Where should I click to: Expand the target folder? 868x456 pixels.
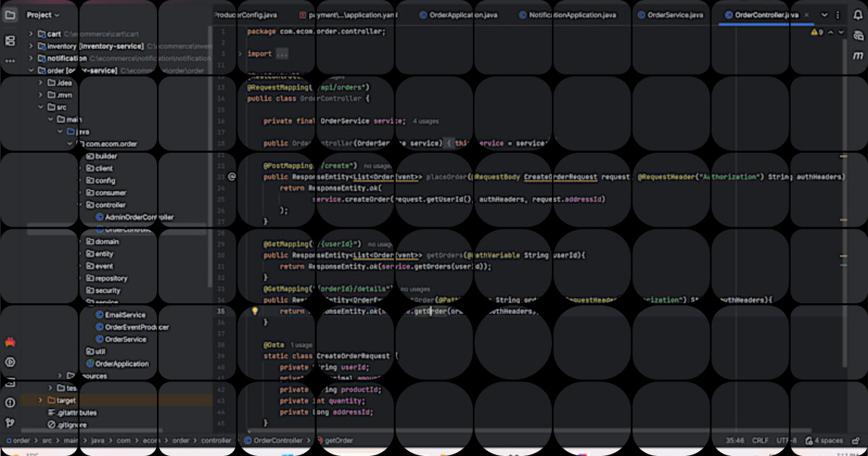41,400
